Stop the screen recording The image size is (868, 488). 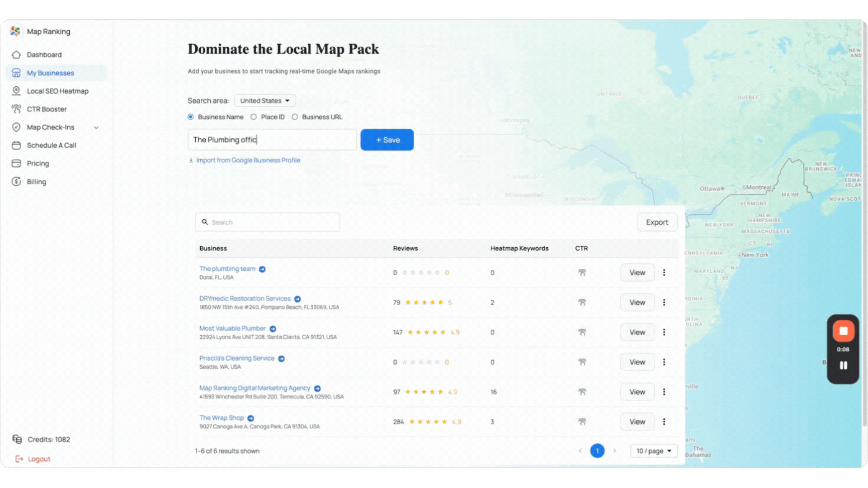click(x=843, y=331)
